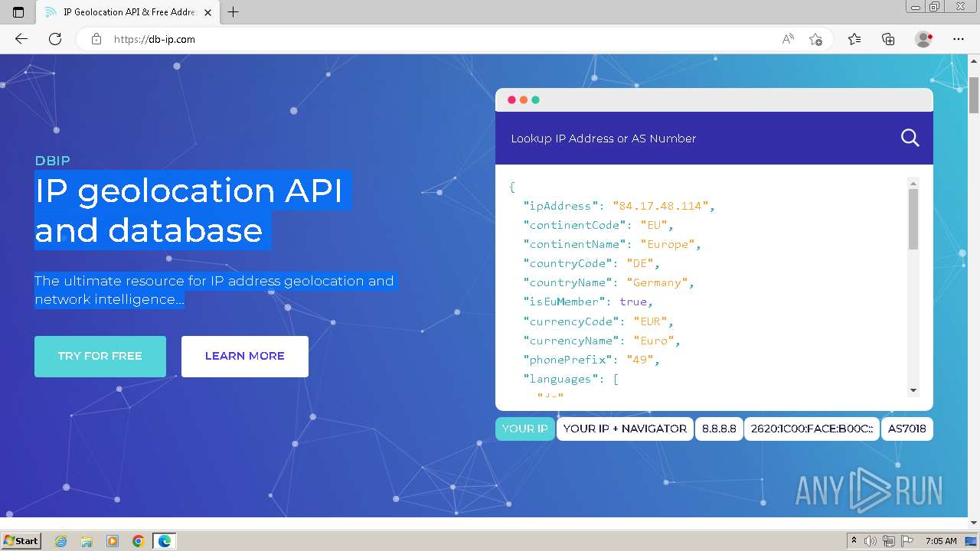
Task: Select the 2620:1C00:FACE:B00C:: tab
Action: pos(812,429)
